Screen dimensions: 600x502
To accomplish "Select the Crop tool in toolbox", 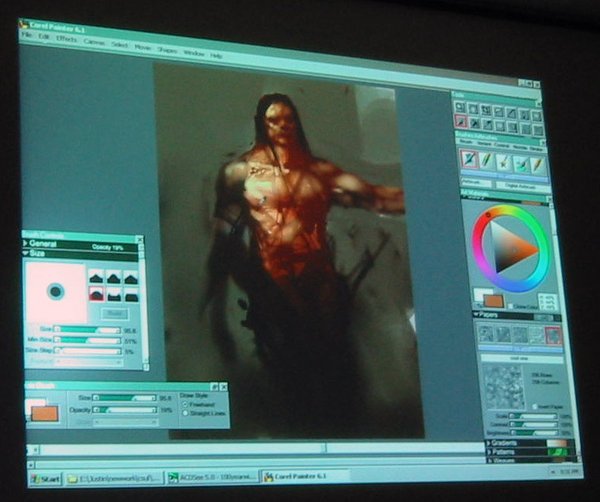I will (x=499, y=112).
